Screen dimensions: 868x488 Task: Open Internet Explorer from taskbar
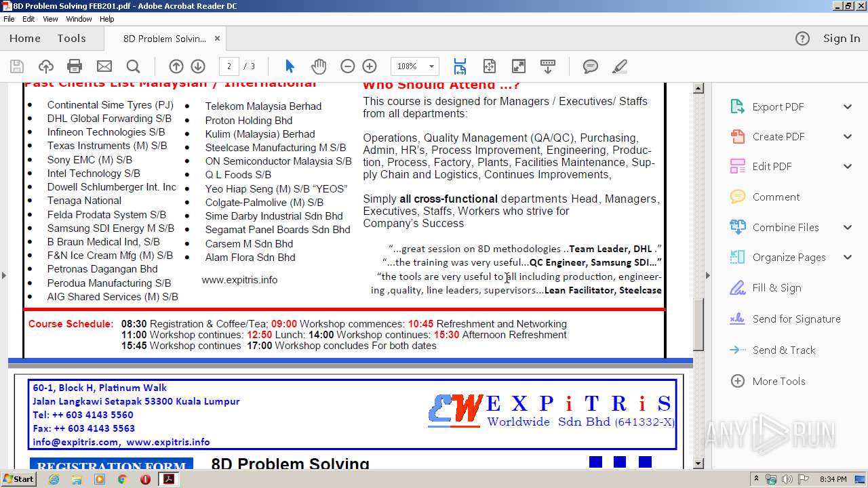pyautogui.click(x=54, y=479)
